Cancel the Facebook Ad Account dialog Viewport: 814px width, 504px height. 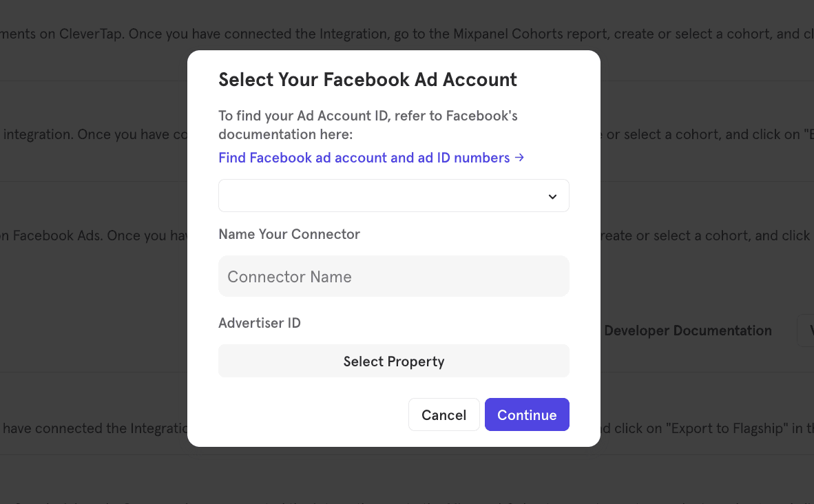[x=443, y=414]
